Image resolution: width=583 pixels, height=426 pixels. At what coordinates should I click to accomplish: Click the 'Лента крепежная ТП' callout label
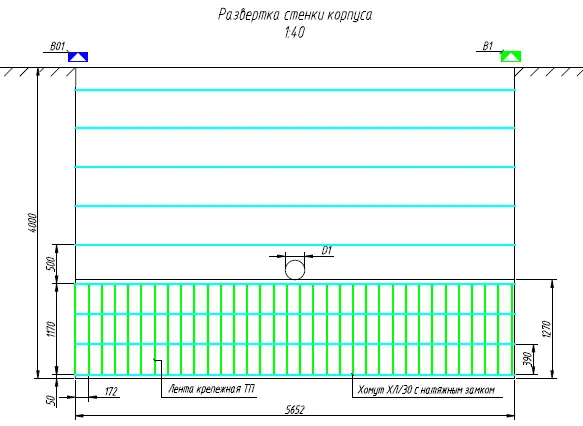(212, 389)
